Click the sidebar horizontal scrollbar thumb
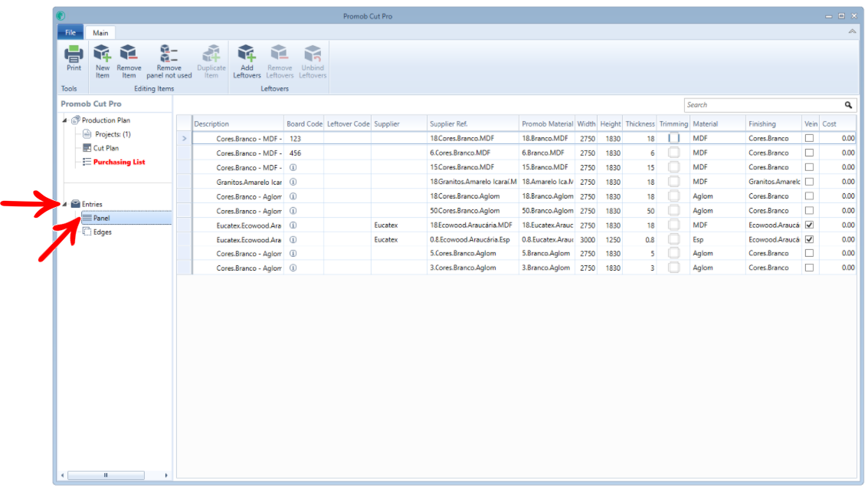Image resolution: width=868 pixels, height=490 pixels. (x=106, y=475)
